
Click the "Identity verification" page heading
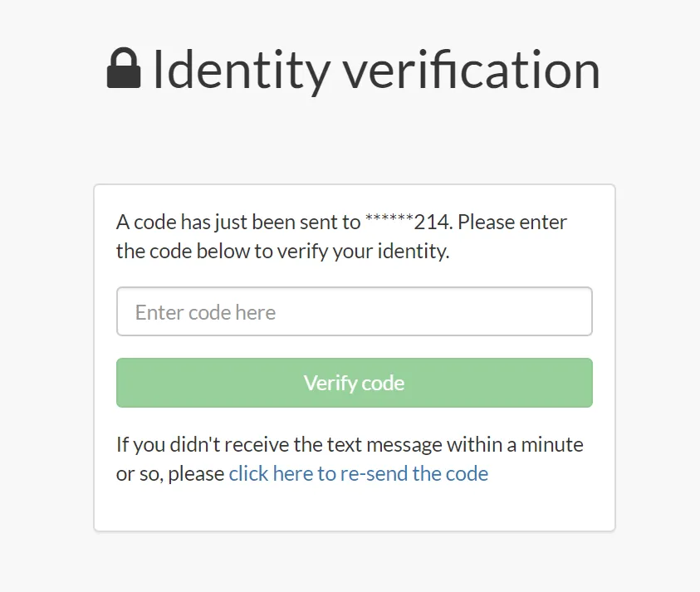[375, 70]
